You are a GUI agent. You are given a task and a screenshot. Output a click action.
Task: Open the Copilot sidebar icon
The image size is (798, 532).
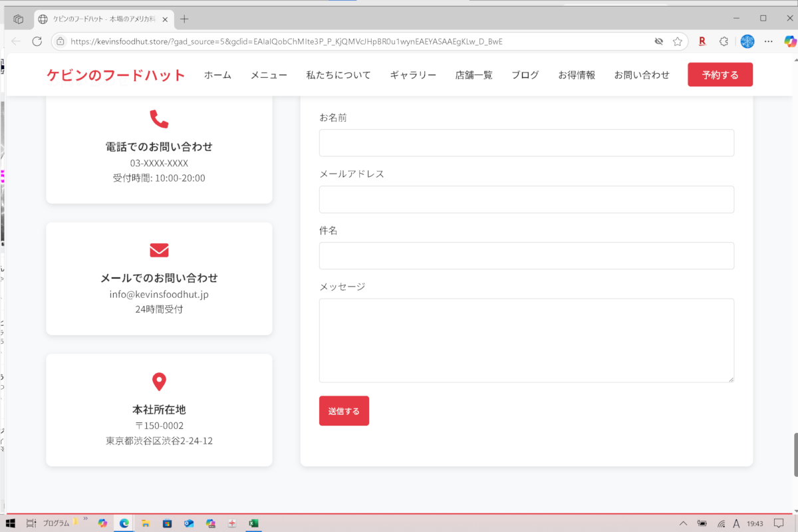coord(790,41)
